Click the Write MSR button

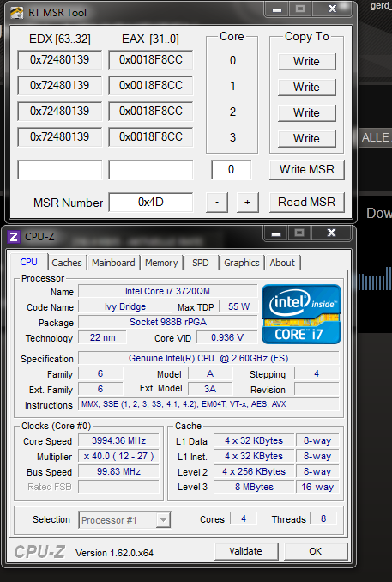pos(307,170)
